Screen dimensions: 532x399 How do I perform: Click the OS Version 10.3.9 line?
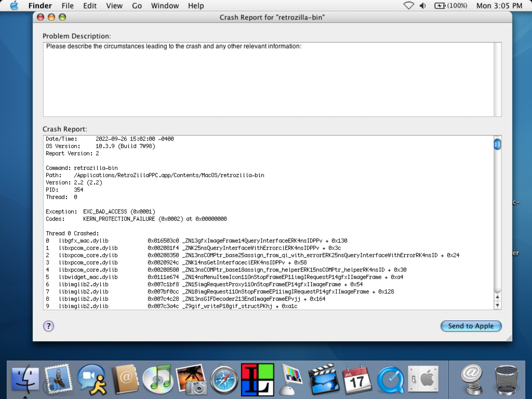(x=101, y=146)
